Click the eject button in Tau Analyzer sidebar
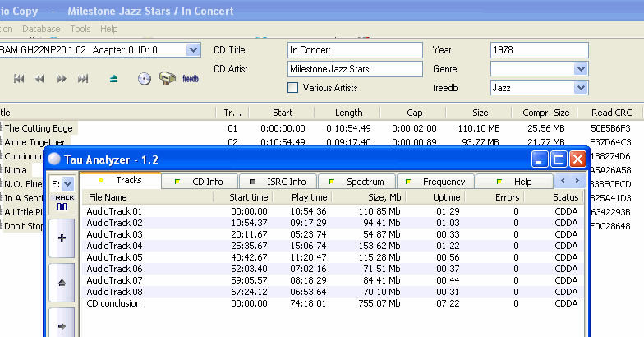 point(62,283)
